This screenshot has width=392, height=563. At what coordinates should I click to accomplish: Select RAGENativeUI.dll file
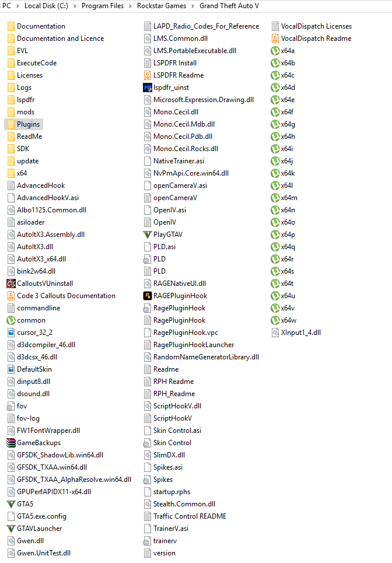[x=175, y=284]
